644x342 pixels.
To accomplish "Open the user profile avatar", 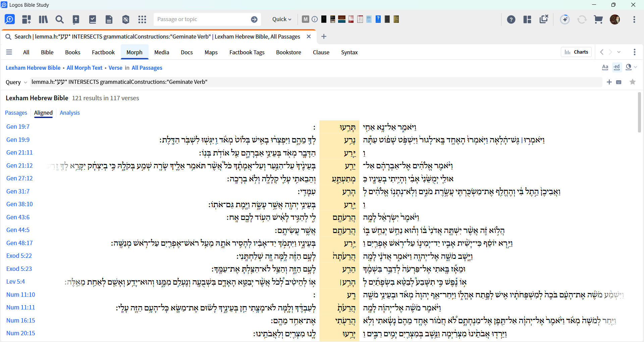I will click(x=615, y=19).
